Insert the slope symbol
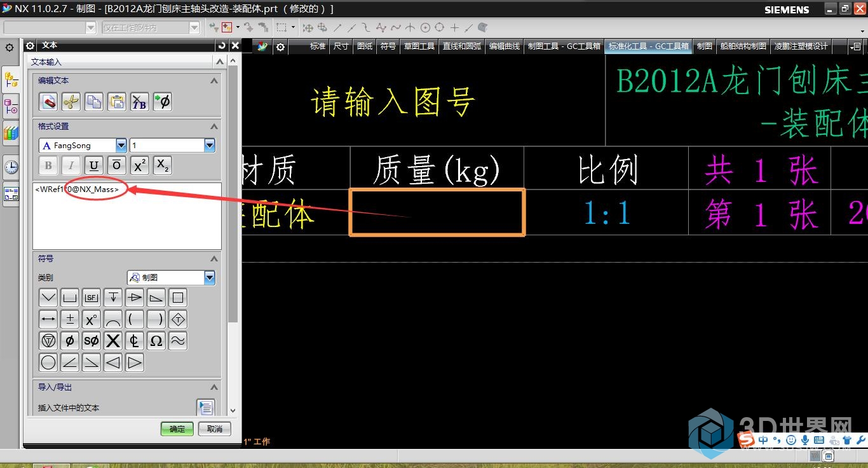Viewport: 868px width, 468px height. click(x=156, y=298)
